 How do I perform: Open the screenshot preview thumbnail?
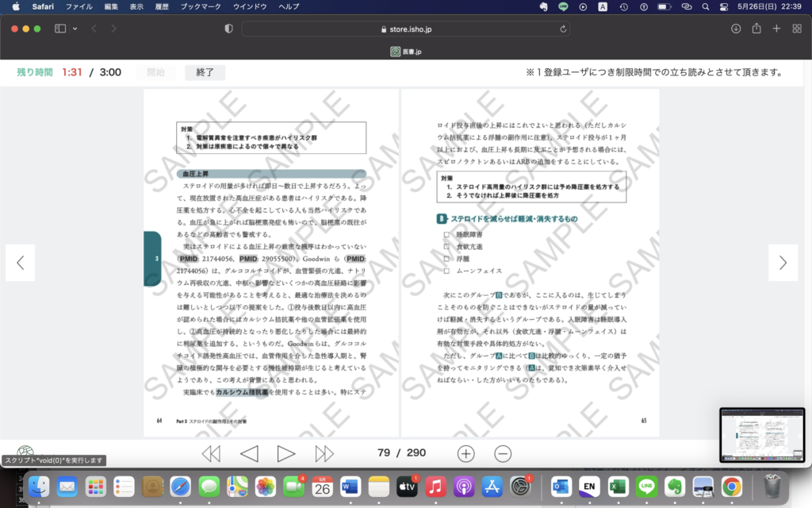[761, 434]
